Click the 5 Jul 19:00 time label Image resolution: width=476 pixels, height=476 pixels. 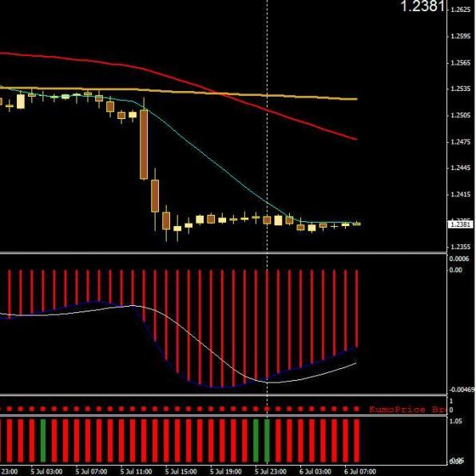(226, 471)
